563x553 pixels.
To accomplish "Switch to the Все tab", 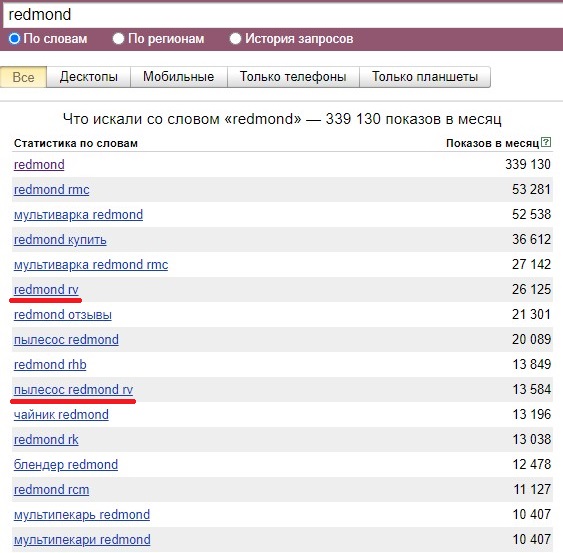I will coord(23,77).
